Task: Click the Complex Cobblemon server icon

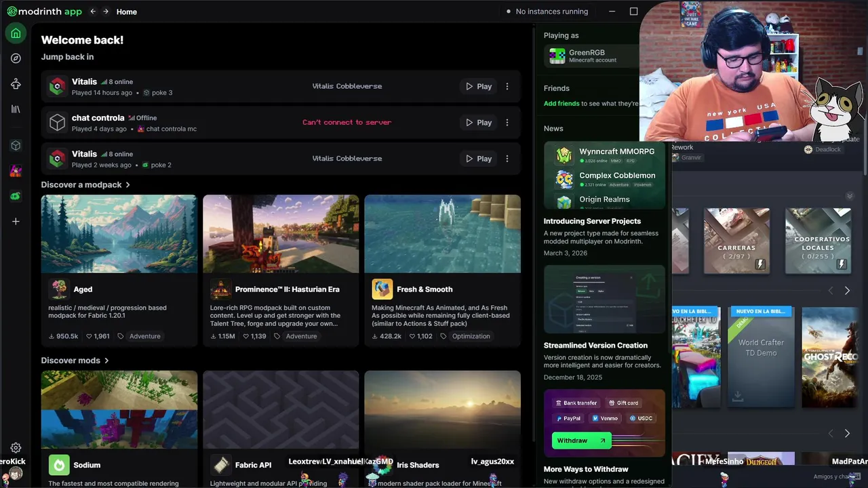Action: tap(564, 179)
